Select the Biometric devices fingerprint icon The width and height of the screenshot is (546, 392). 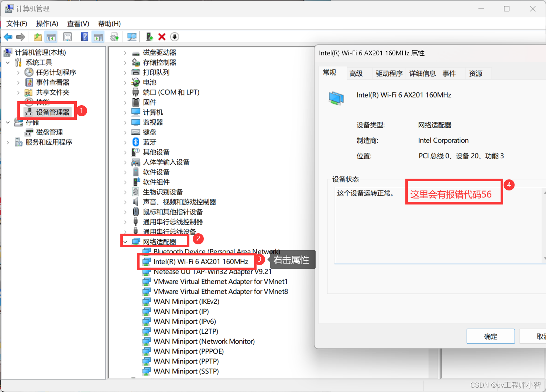tap(136, 192)
